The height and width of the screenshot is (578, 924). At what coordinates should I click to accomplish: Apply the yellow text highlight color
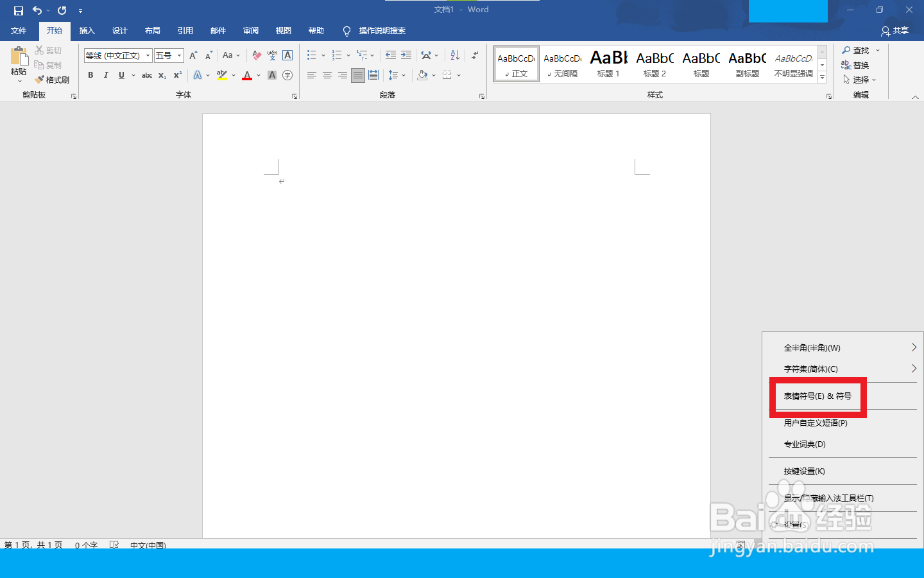coord(222,75)
